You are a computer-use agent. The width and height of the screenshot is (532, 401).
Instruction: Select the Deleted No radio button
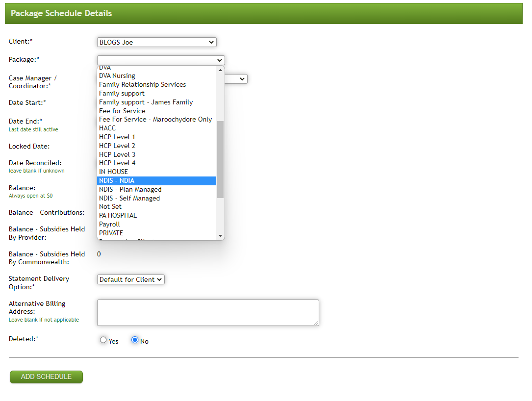[135, 339]
